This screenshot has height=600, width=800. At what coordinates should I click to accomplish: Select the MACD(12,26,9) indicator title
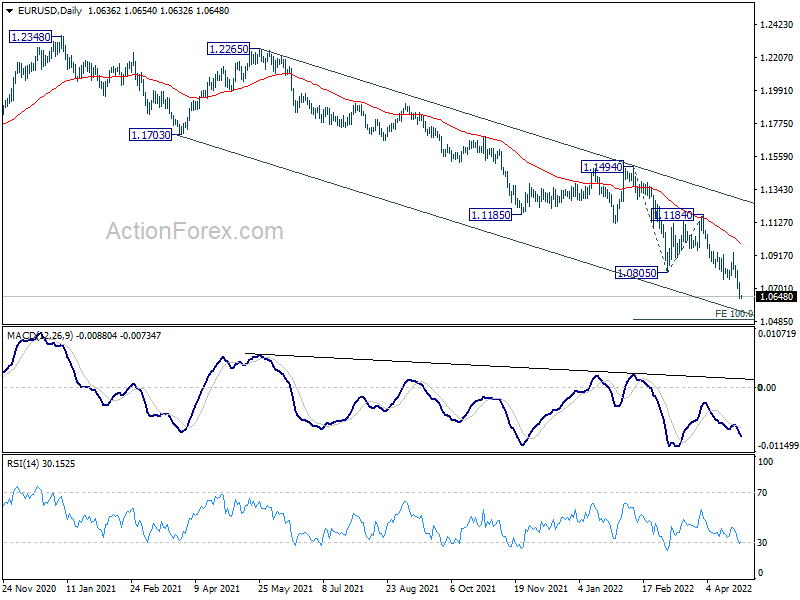[40, 336]
